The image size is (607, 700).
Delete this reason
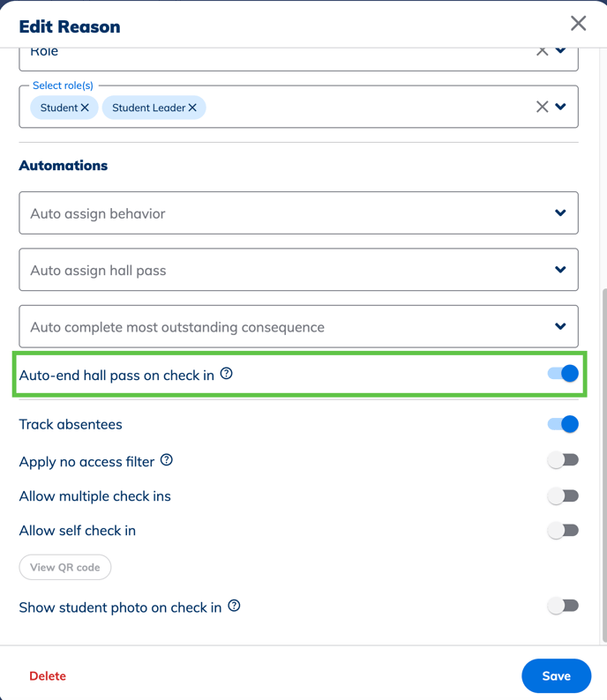tap(48, 676)
